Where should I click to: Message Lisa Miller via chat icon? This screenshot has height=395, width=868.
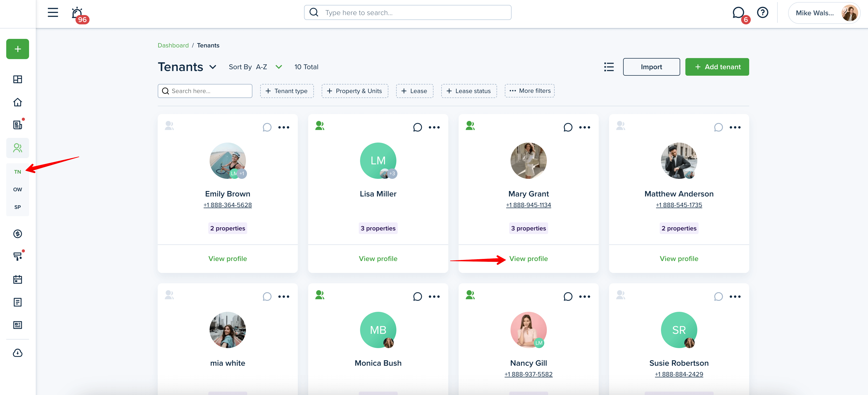[x=417, y=127]
